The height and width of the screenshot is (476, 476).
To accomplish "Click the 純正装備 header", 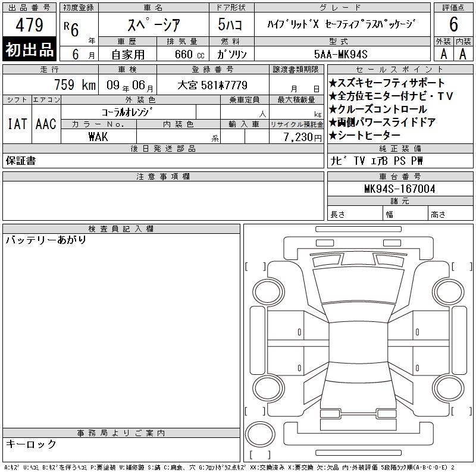I will tap(400, 148).
